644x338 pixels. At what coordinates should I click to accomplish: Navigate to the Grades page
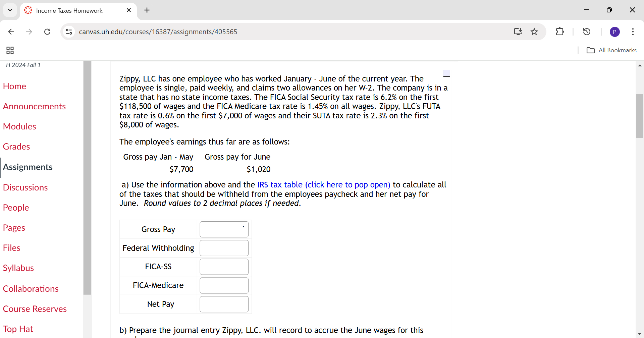click(16, 147)
